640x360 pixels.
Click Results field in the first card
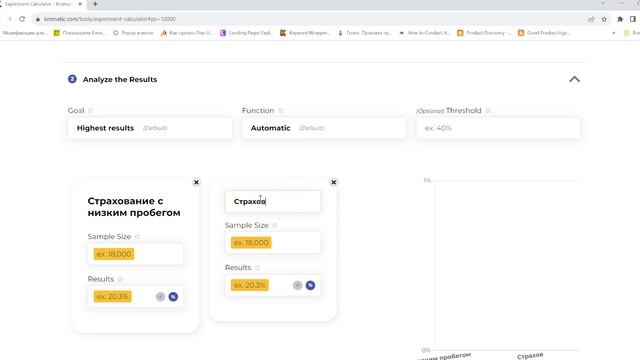point(136,297)
